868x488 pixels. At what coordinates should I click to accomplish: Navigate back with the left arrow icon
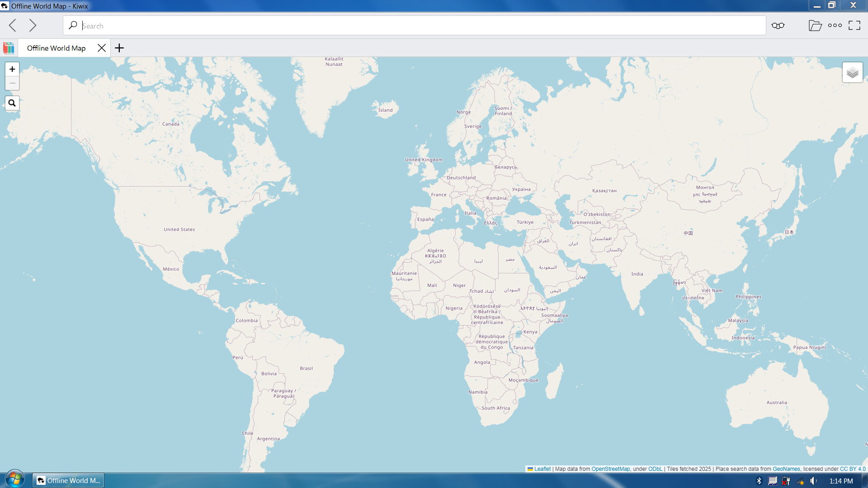(12, 26)
